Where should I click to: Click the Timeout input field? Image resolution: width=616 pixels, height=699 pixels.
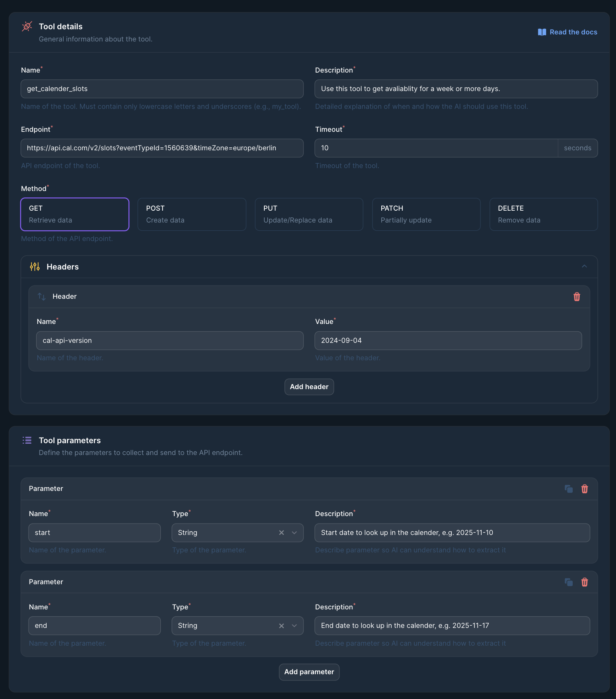pos(435,148)
